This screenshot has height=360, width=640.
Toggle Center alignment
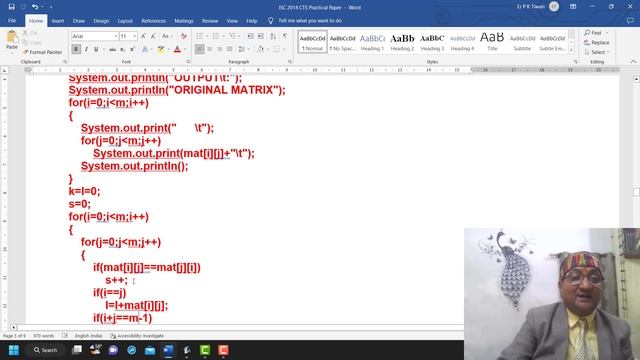tap(209, 49)
